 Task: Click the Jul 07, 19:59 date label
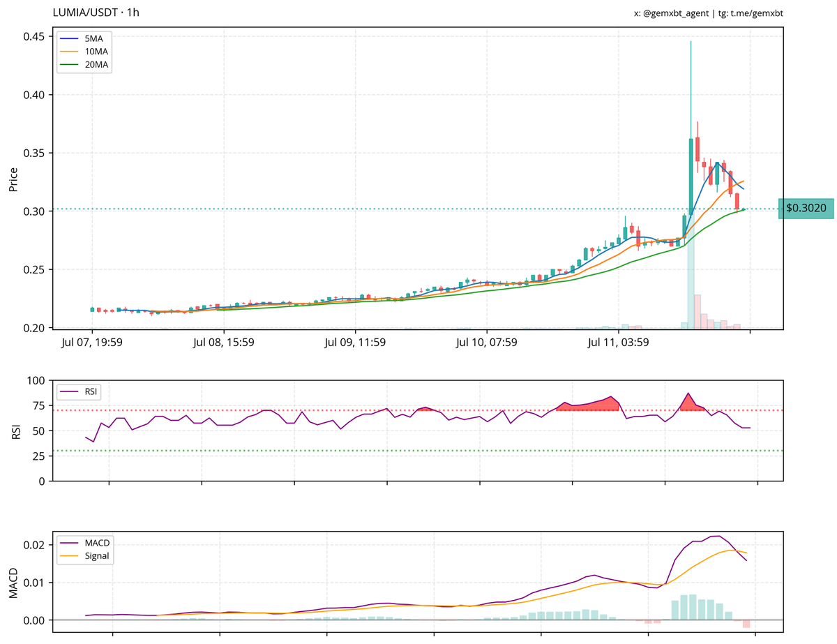click(92, 343)
